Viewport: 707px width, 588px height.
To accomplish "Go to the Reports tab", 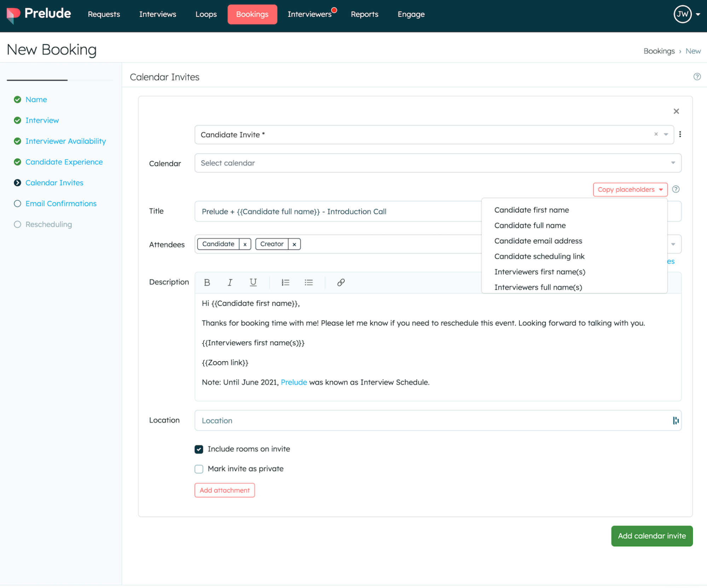I will (364, 14).
